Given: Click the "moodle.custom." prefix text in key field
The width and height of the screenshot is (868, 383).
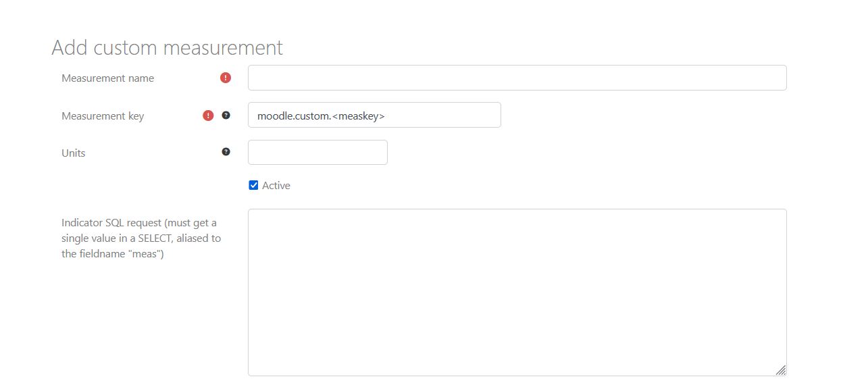Looking at the screenshot, I should [x=294, y=116].
